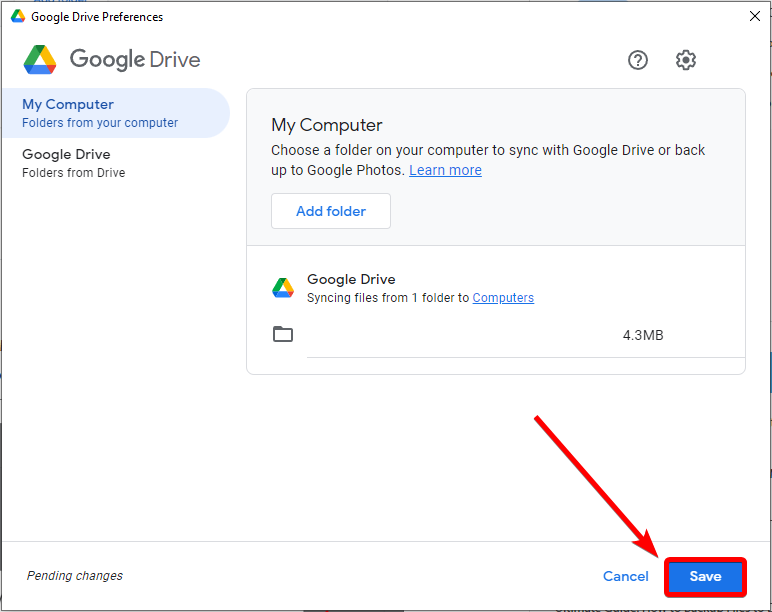
Task: Click the Google Drive Preferences window title
Action: [97, 17]
